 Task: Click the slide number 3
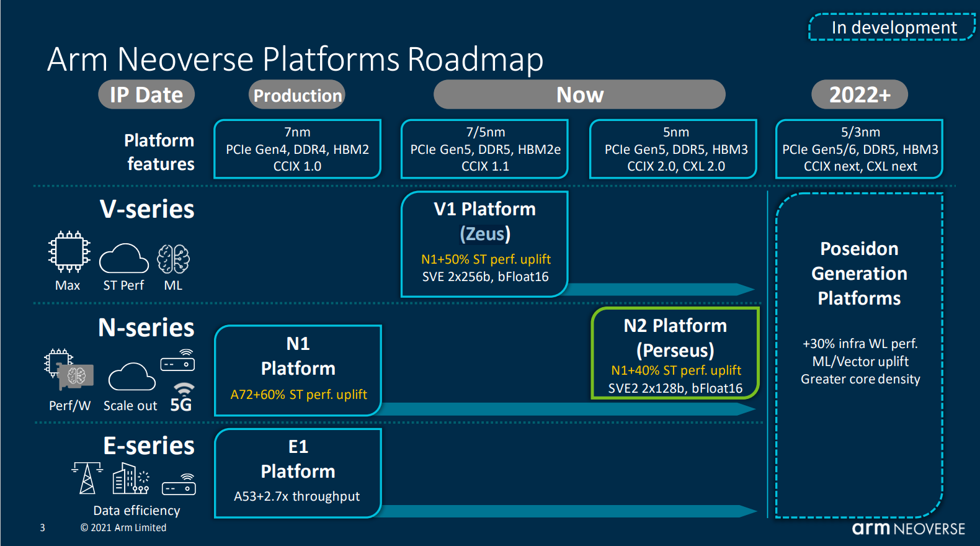[x=42, y=528]
